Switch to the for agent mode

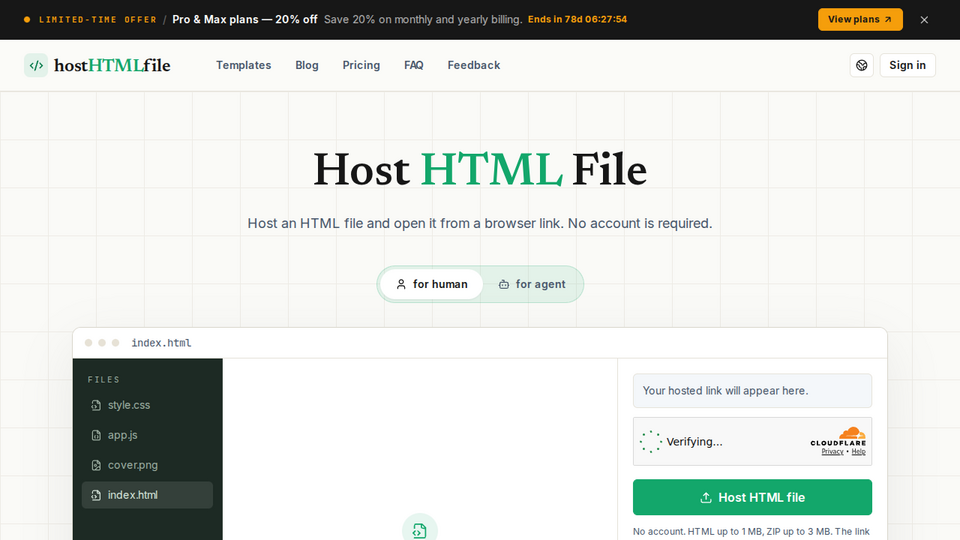(x=532, y=284)
